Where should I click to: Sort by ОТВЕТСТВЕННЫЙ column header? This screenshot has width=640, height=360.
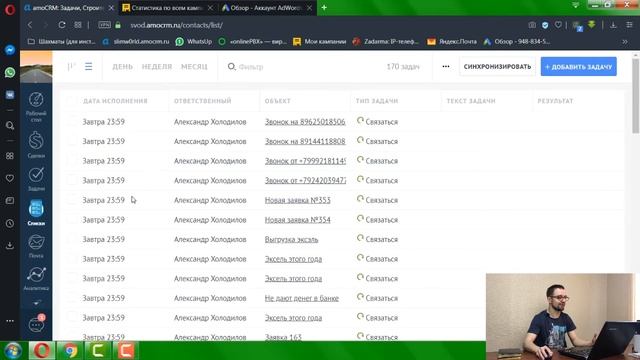(202, 101)
